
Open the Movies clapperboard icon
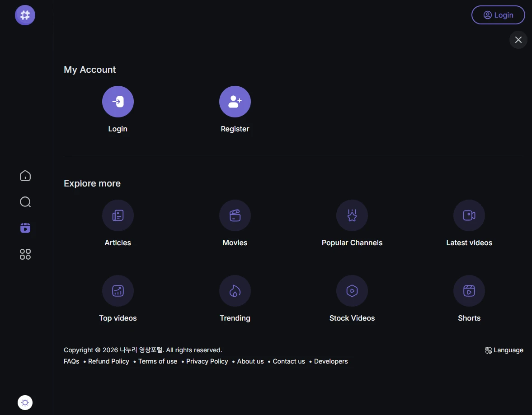(x=235, y=215)
